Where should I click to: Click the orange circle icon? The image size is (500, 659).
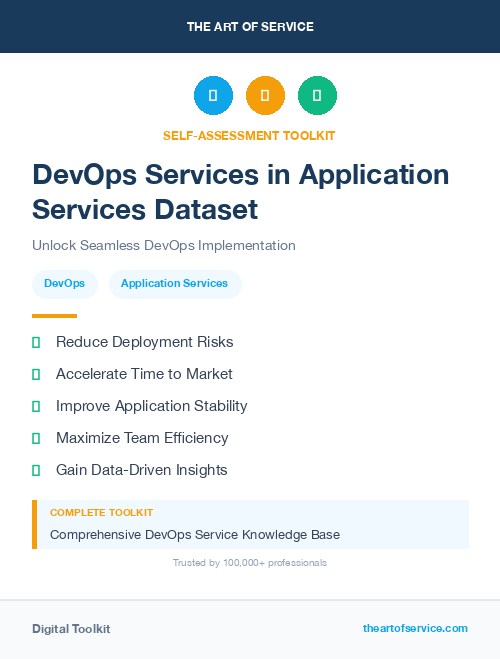tap(265, 95)
